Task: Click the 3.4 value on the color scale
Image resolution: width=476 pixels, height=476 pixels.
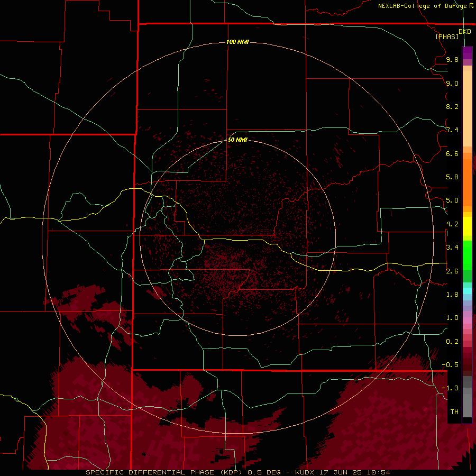Action: pos(452,248)
